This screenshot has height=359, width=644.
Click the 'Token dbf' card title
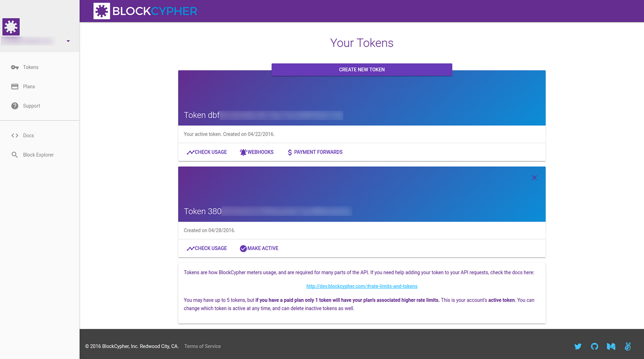pos(263,115)
